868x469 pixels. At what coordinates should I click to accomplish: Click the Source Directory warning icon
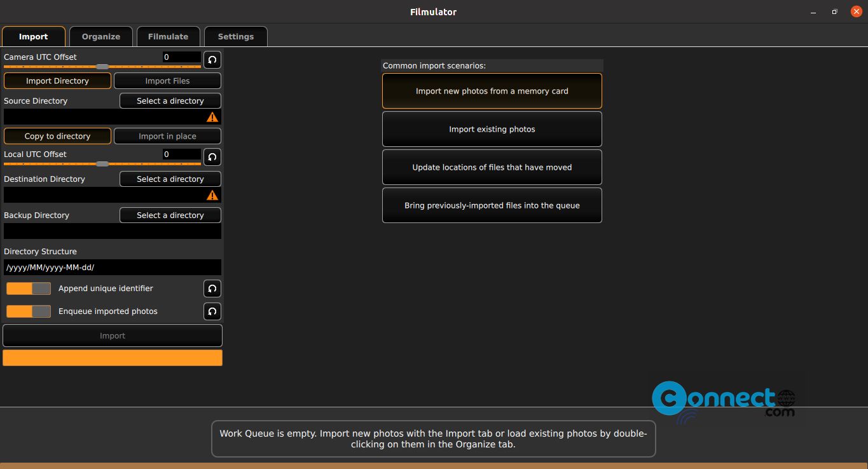point(212,117)
